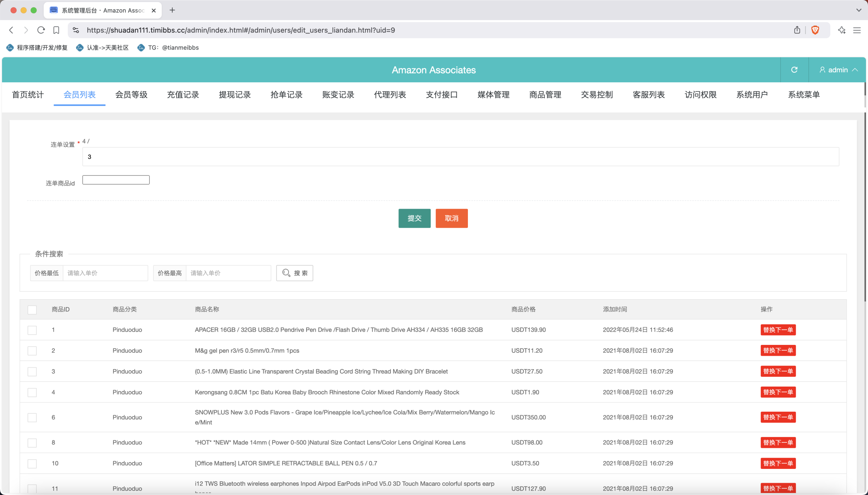Click the browser address bar URL
Image resolution: width=868 pixels, height=495 pixels.
pyautogui.click(x=241, y=30)
